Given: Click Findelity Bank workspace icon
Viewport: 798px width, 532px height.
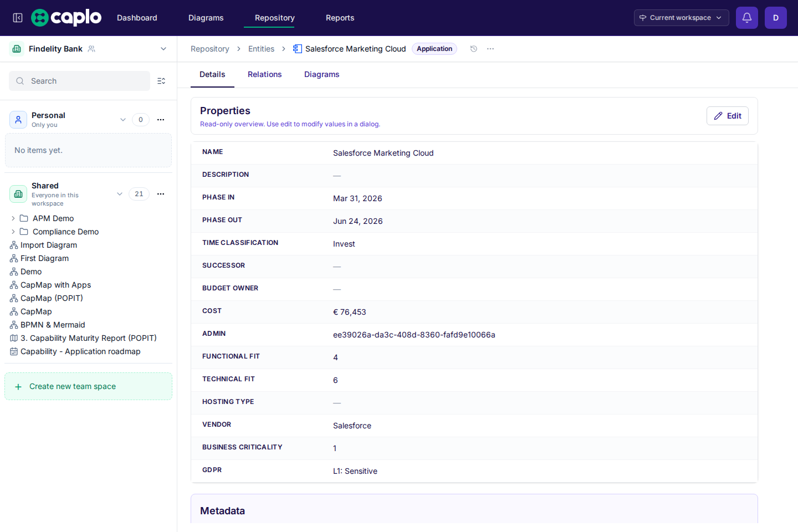Looking at the screenshot, I should point(17,49).
